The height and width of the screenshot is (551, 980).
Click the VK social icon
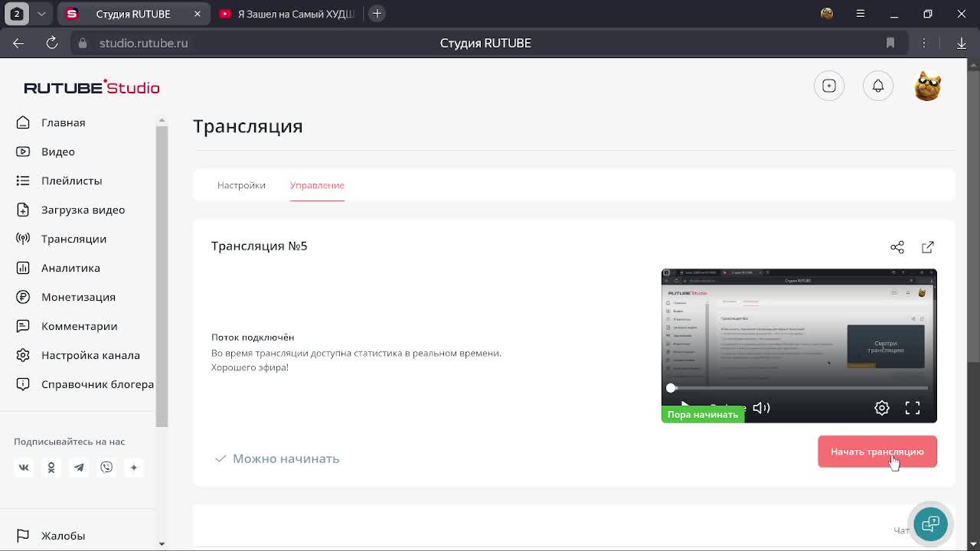(x=24, y=468)
